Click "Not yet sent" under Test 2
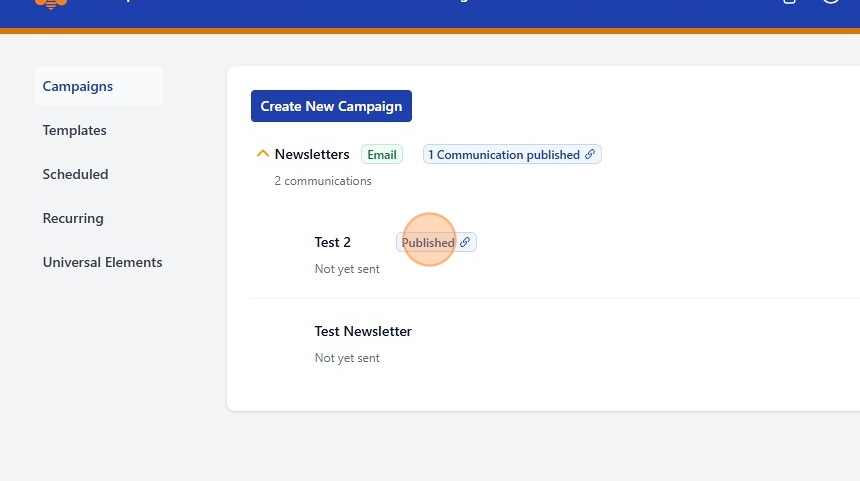Screen dimensions: 860x481 347,269
